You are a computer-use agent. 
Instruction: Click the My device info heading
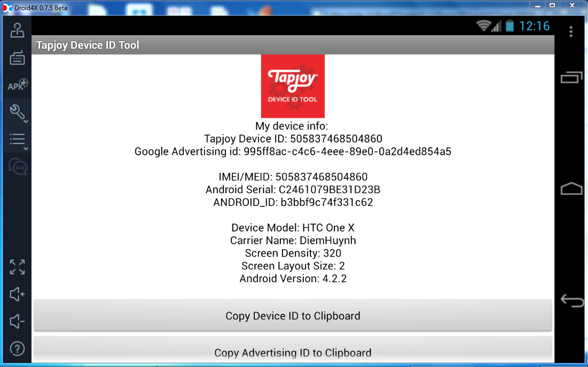(x=292, y=126)
